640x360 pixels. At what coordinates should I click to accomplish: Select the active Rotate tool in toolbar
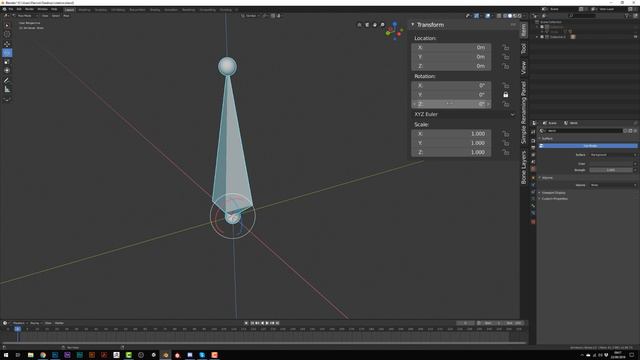pos(7,53)
